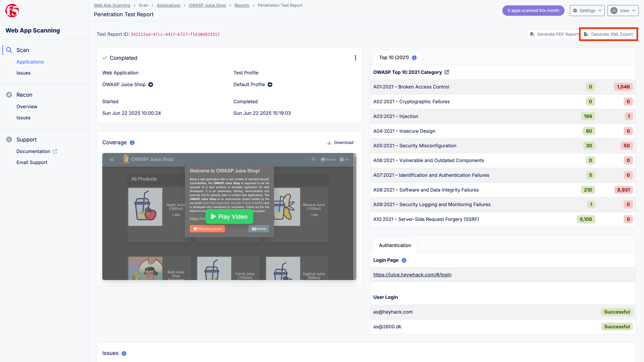Select the Authentication tab
The width and height of the screenshot is (644, 362).
coord(395,245)
